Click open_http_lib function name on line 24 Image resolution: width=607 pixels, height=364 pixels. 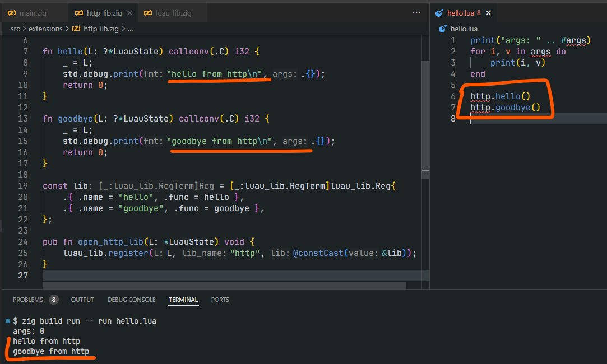[110, 242]
